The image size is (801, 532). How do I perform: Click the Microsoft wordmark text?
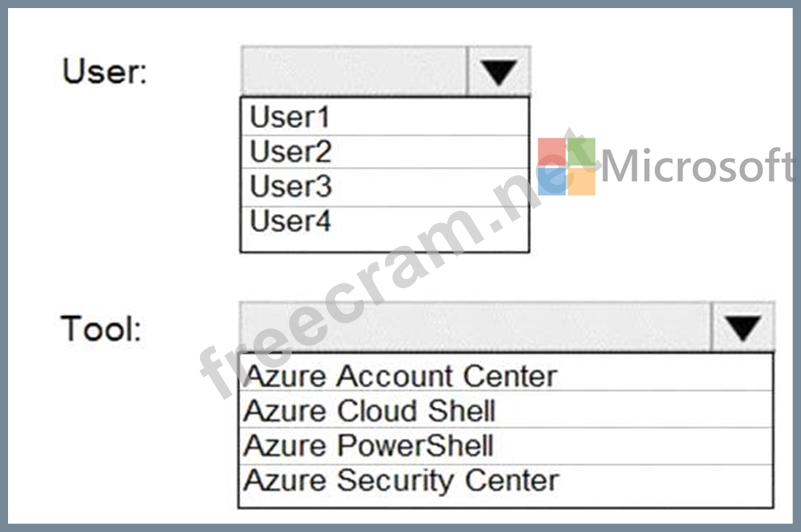698,165
